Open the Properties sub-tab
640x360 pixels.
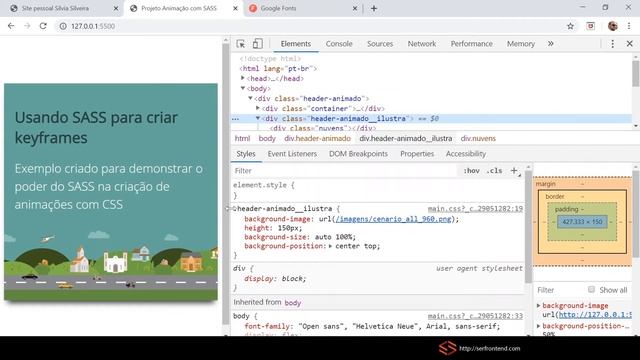(417, 154)
